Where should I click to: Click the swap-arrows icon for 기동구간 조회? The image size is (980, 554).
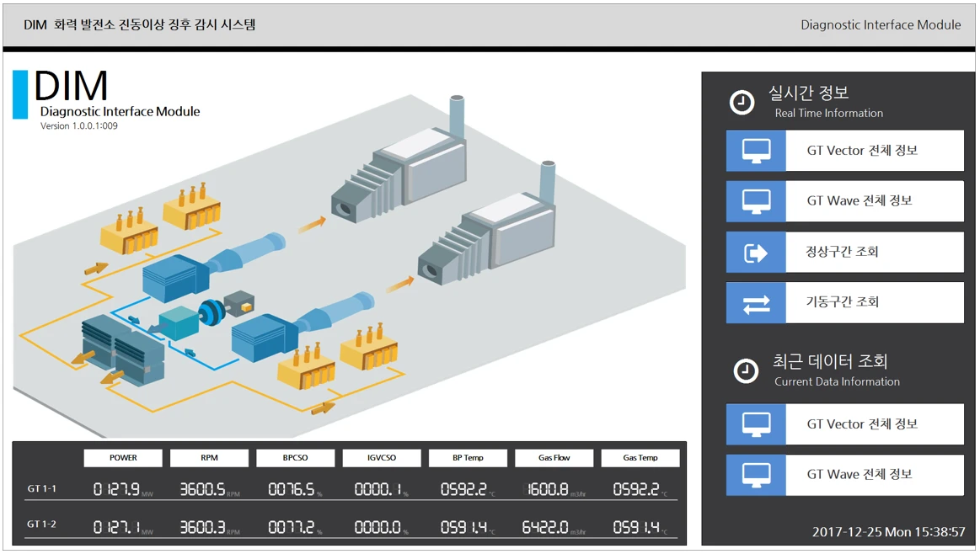756,303
